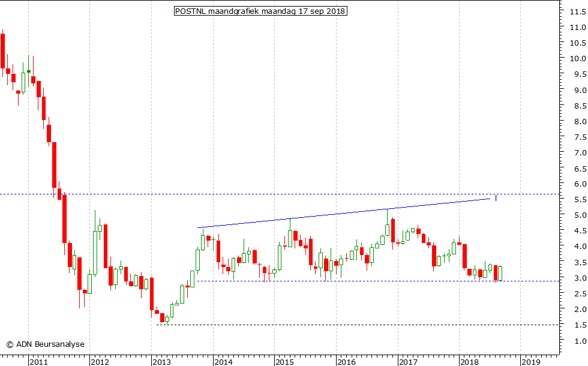Select the 2019 year label

click(530, 362)
